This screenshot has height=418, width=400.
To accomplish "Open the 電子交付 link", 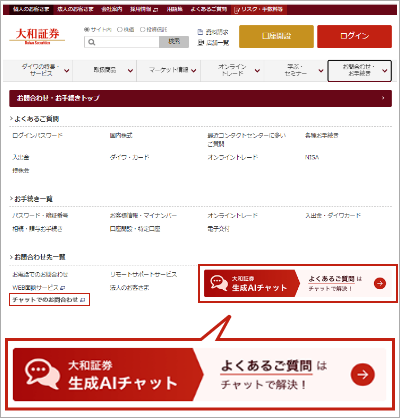I will click(x=218, y=229).
